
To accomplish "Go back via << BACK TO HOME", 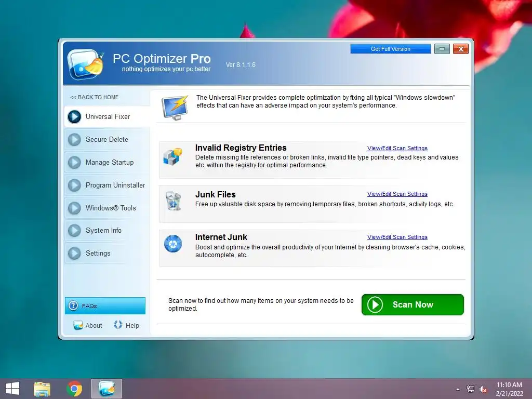I will pyautogui.click(x=95, y=97).
